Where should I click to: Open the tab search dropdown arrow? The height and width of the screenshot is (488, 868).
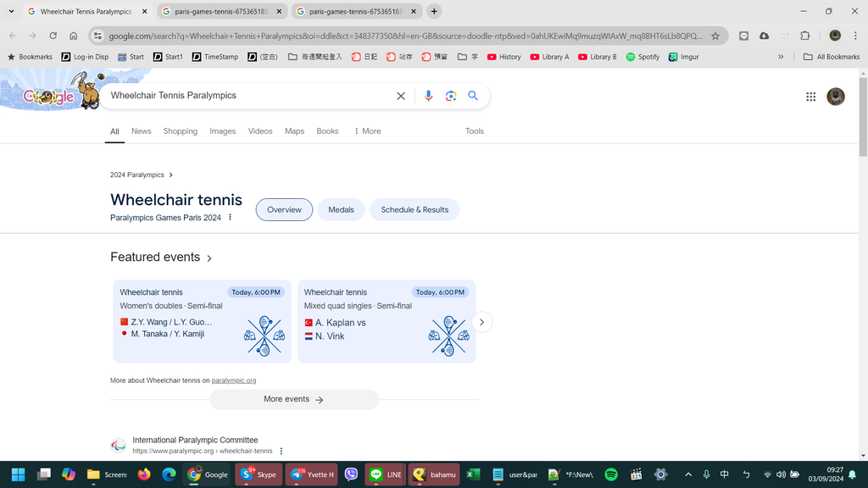[x=11, y=11]
